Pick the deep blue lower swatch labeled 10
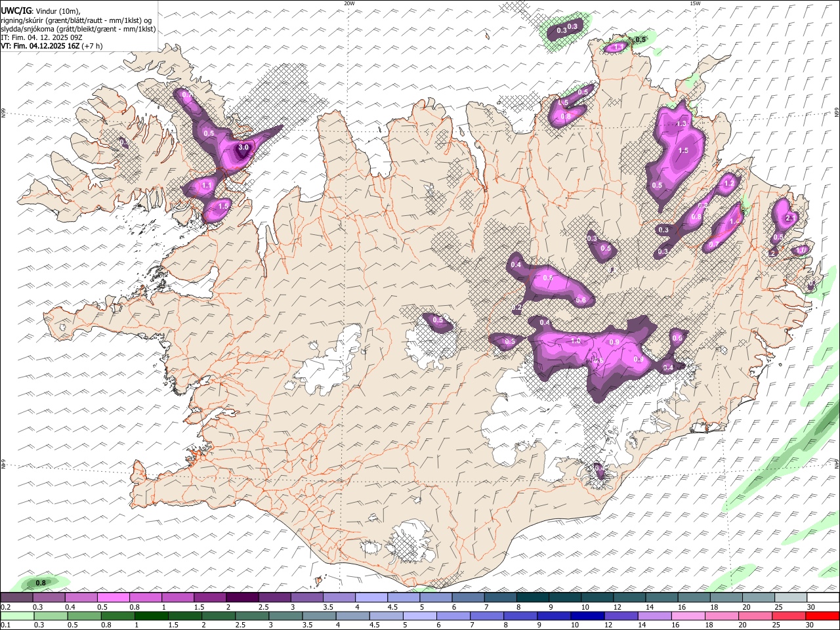The image size is (840, 630). pyautogui.click(x=587, y=616)
